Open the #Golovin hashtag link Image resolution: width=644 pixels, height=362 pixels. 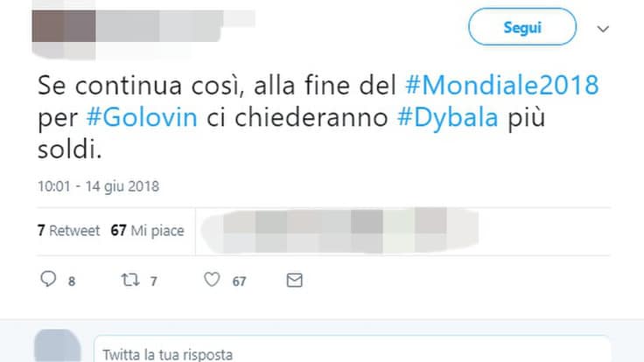point(142,117)
